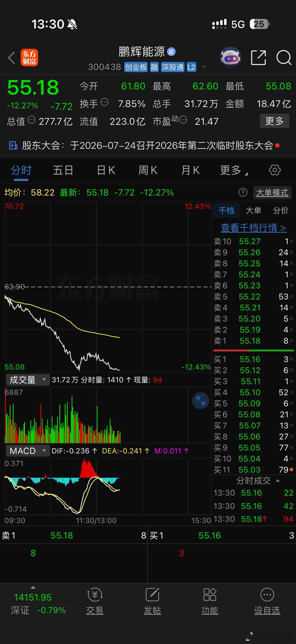This screenshot has width=296, height=644.
Task: Expand the 更多 chart period dropdown
Action: coord(234,170)
